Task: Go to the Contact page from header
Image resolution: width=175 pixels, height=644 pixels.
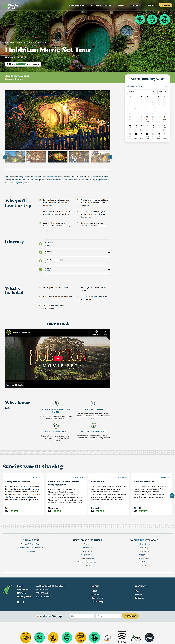Action: (151, 5)
